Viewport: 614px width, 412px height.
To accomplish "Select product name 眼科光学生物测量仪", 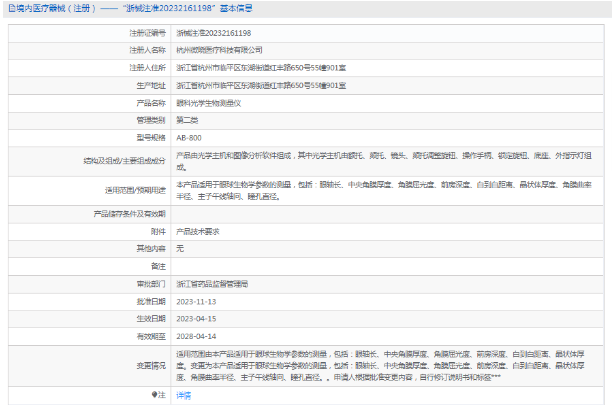I will 208,102.
